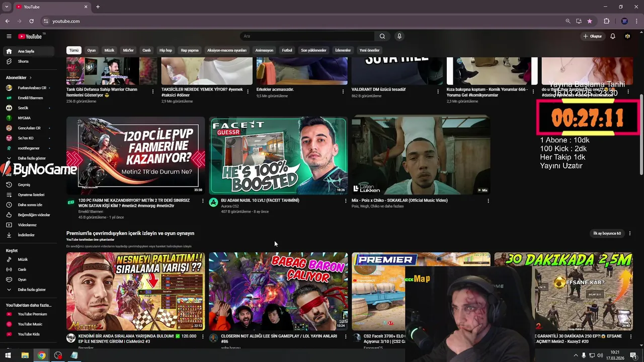Viewport: 644px width, 362px height.
Task: Open options for Pois x Chiko mix
Action: coord(488,201)
